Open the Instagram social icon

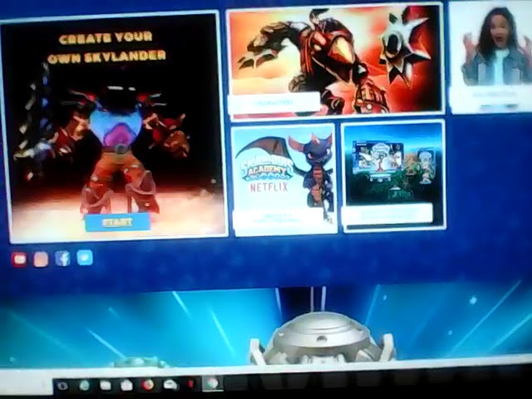(x=41, y=259)
